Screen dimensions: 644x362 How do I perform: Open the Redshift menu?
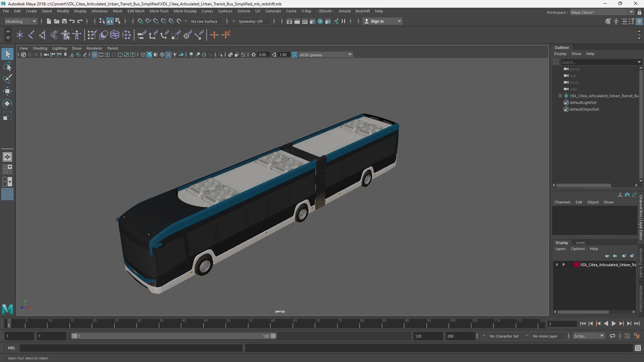pyautogui.click(x=363, y=11)
